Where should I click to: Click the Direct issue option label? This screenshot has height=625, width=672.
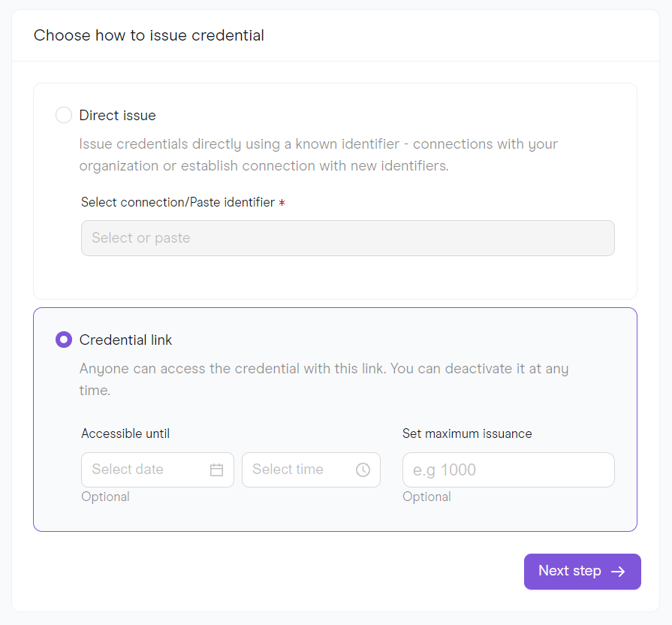point(117,116)
